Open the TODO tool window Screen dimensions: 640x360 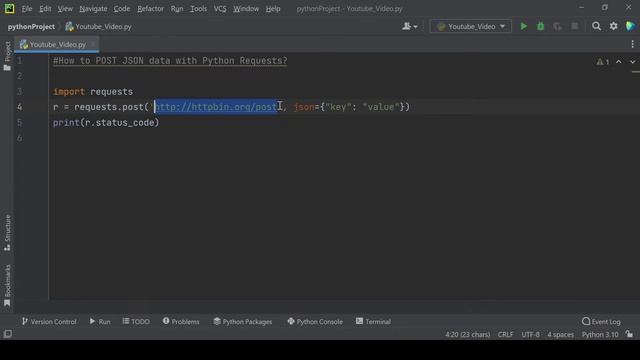(136, 322)
